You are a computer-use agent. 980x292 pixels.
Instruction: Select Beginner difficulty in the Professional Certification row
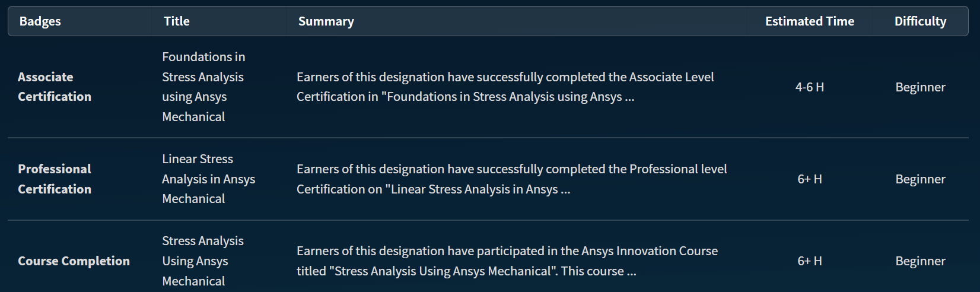tap(920, 179)
